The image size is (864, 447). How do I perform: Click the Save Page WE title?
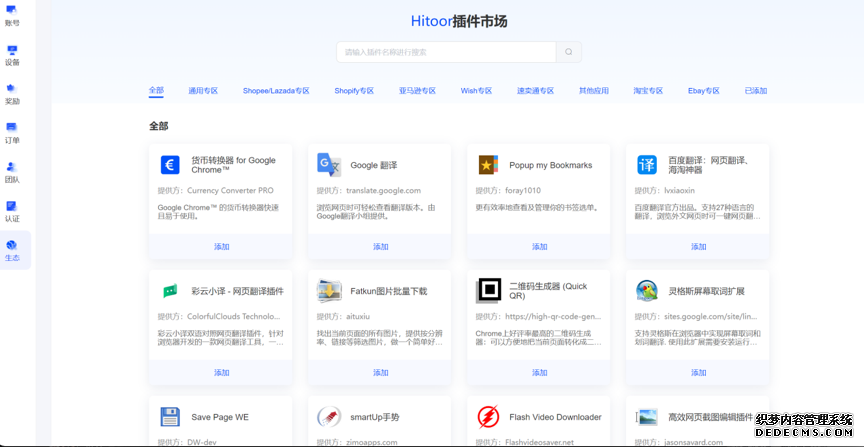(220, 417)
